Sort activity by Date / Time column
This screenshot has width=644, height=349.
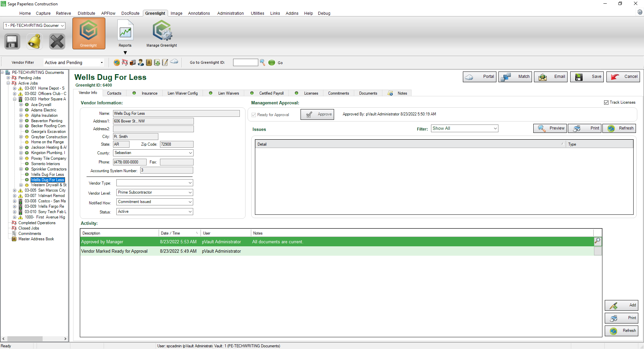click(179, 233)
